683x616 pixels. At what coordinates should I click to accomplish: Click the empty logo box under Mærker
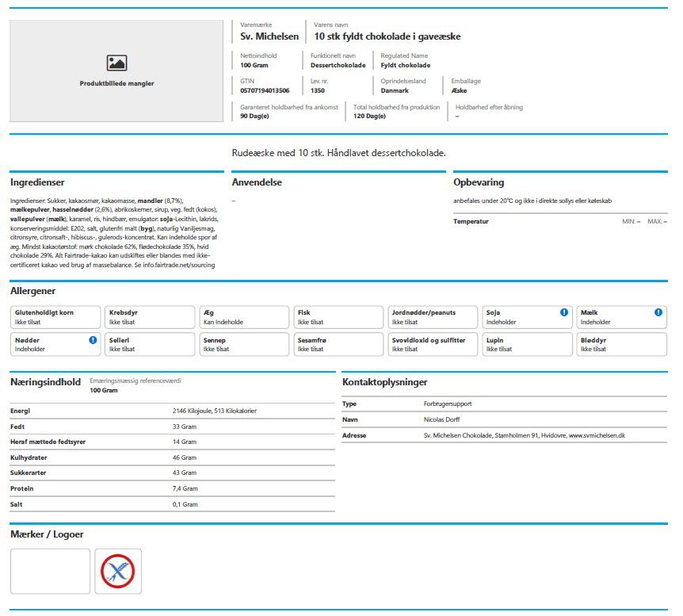click(50, 571)
